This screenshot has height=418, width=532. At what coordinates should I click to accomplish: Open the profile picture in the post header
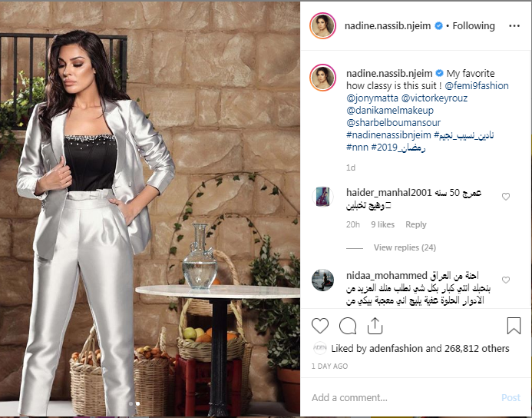[x=322, y=26]
